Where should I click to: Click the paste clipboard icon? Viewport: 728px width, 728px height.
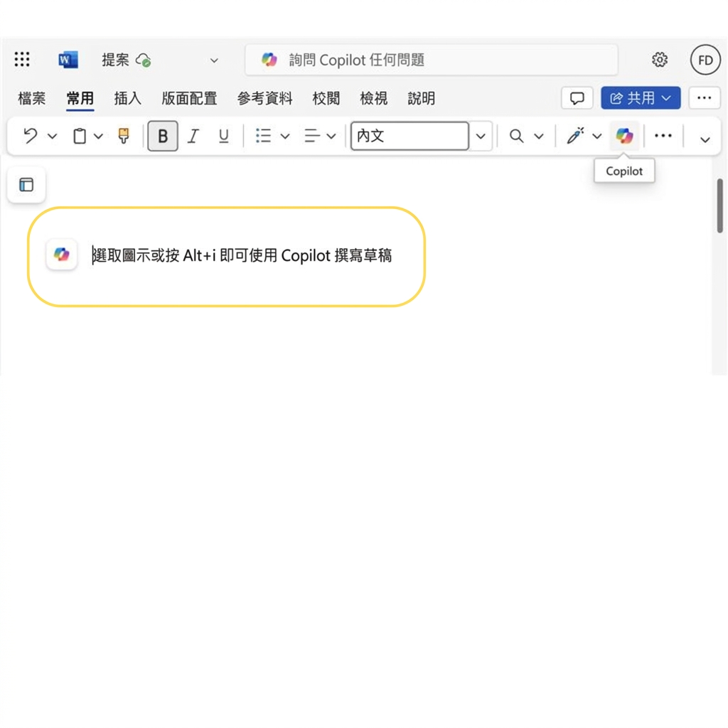click(x=80, y=136)
